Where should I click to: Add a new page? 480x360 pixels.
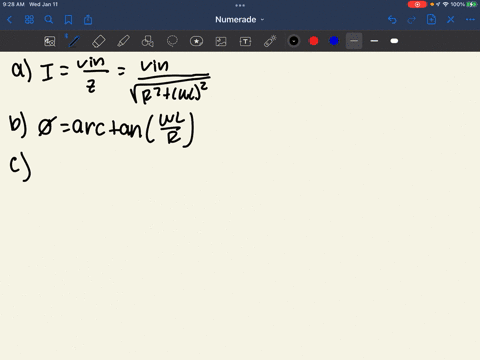[431, 20]
